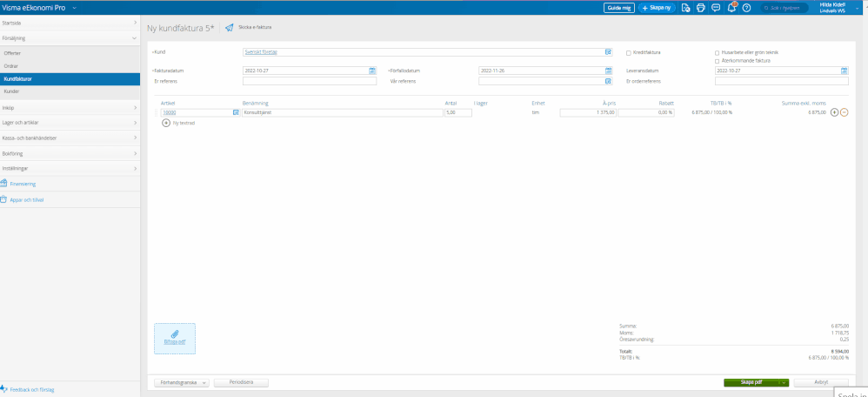Expand the Bokföring sidebar section
The width and height of the screenshot is (868, 397).
(x=70, y=153)
